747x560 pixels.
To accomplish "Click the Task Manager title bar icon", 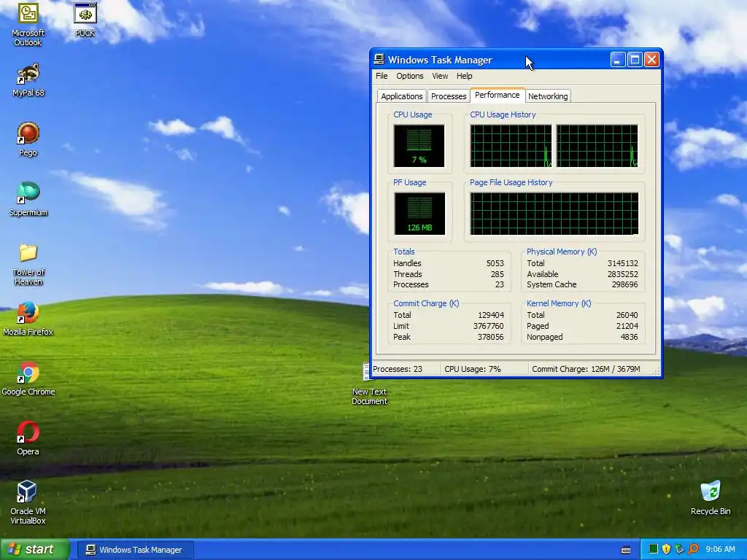I will coord(379,59).
